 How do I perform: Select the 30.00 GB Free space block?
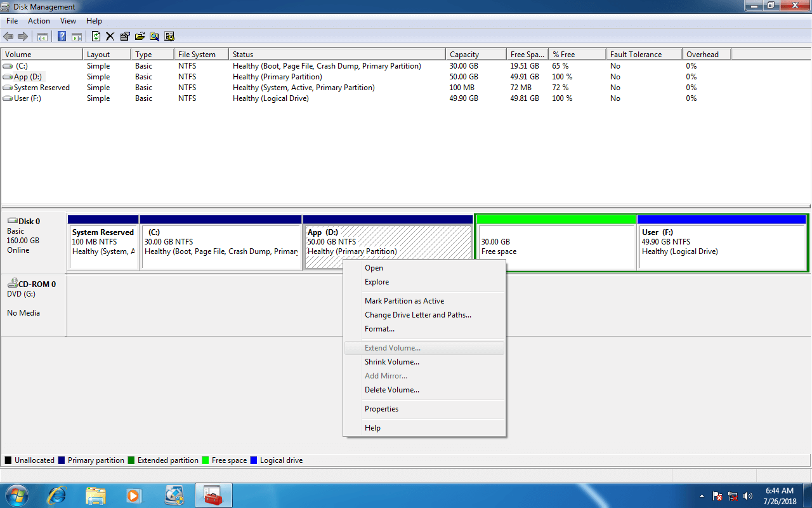click(x=556, y=243)
